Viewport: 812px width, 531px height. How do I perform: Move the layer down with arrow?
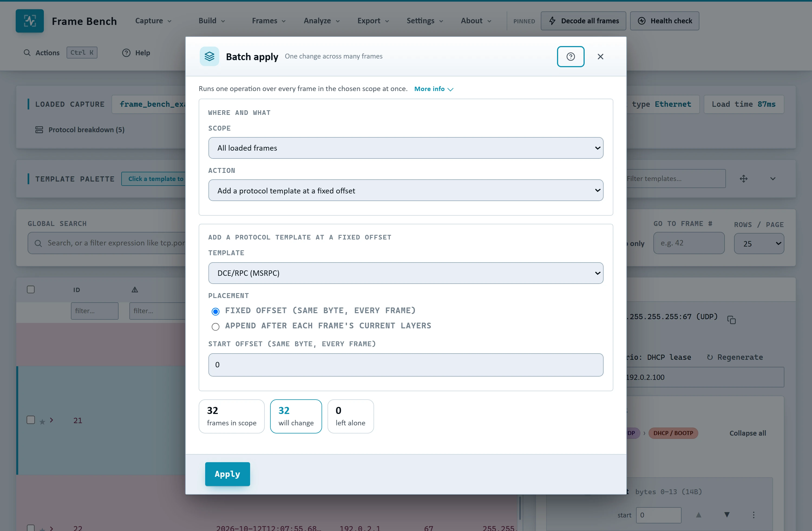(x=727, y=514)
